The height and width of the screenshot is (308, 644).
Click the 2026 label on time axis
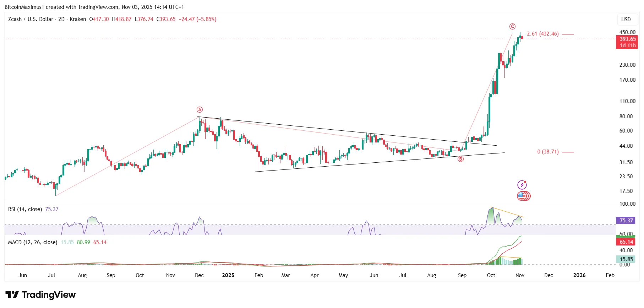coord(579,275)
